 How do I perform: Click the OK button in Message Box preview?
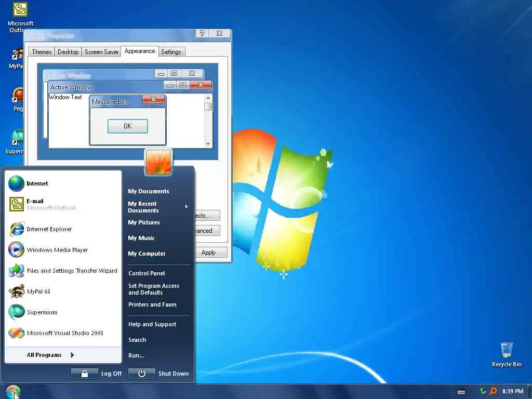128,126
